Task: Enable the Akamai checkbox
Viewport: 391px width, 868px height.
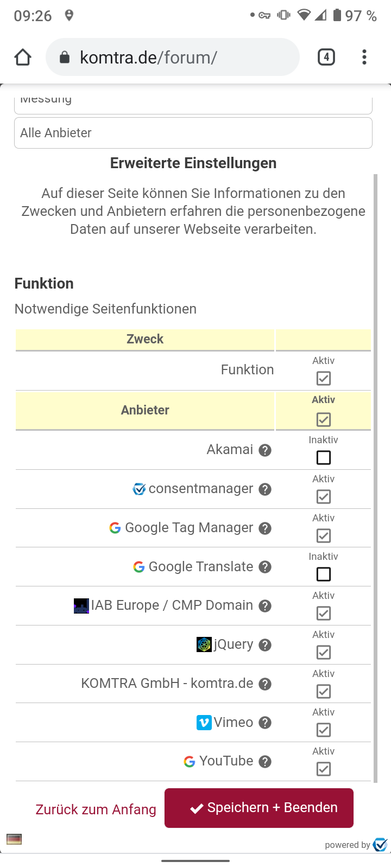Action: point(324,458)
